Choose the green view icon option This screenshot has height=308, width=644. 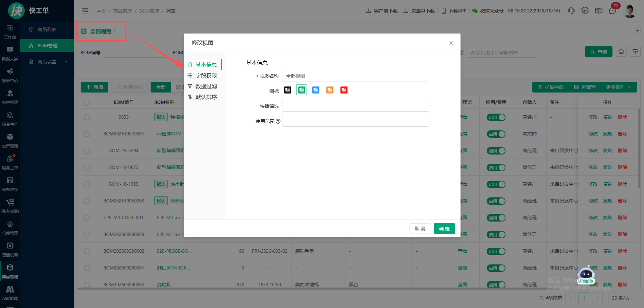(302, 90)
